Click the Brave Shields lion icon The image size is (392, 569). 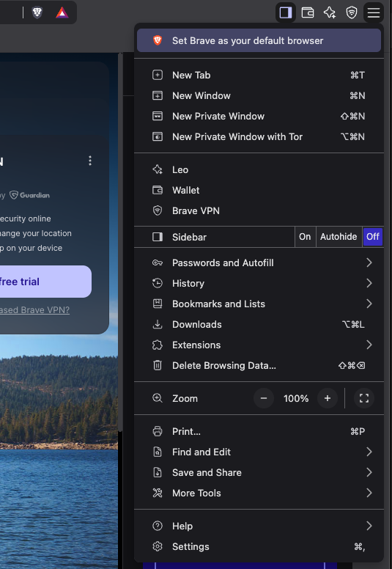point(37,12)
